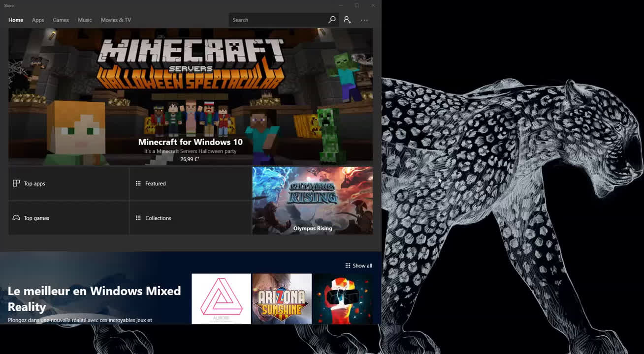Click the Featured grid icon
Image resolution: width=644 pixels, height=354 pixels.
(x=138, y=183)
